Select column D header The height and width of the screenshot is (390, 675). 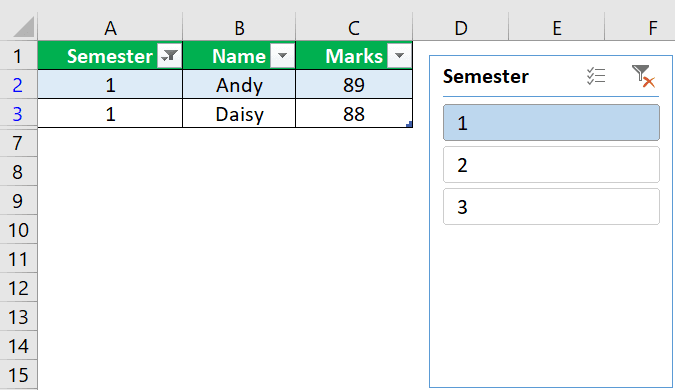(461, 28)
